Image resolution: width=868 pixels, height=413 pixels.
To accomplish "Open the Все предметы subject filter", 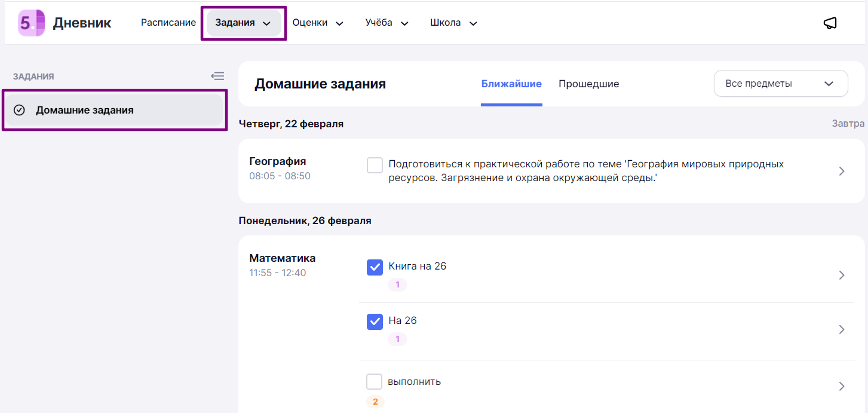I will point(781,84).
